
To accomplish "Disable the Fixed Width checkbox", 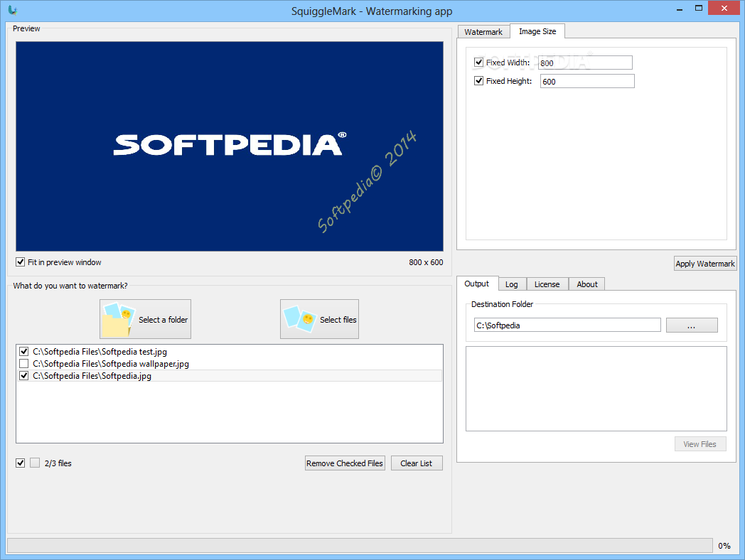I will pos(479,63).
